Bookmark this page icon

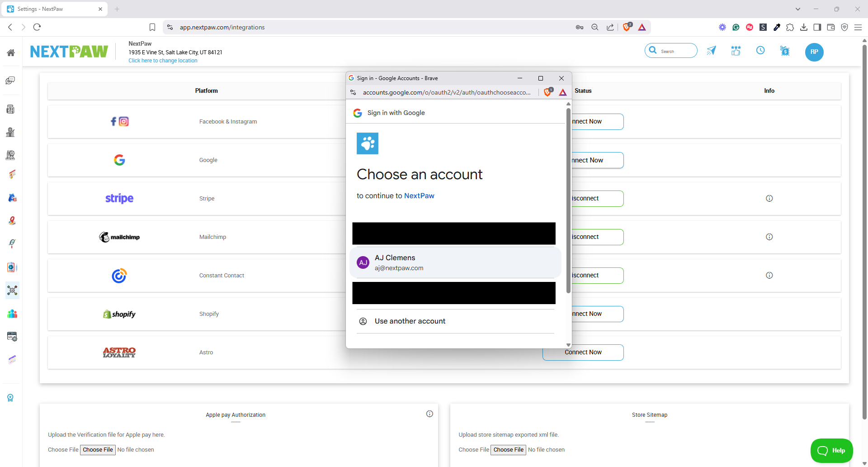pos(152,27)
